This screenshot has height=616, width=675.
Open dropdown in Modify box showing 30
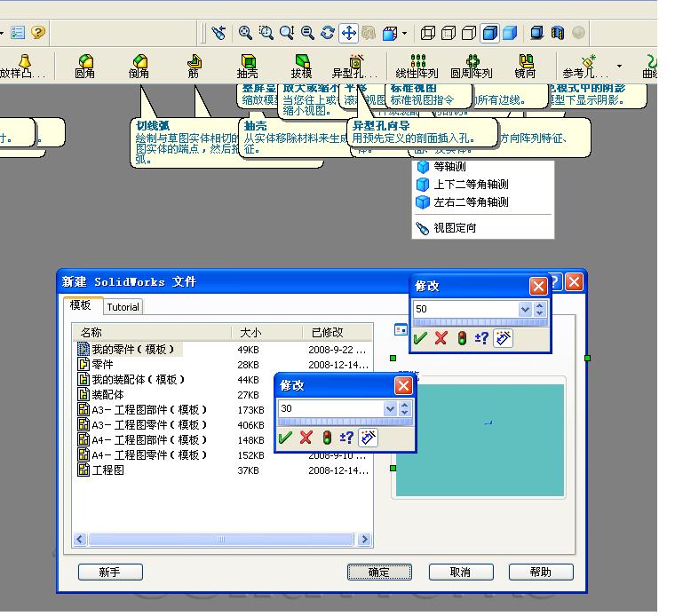click(391, 408)
